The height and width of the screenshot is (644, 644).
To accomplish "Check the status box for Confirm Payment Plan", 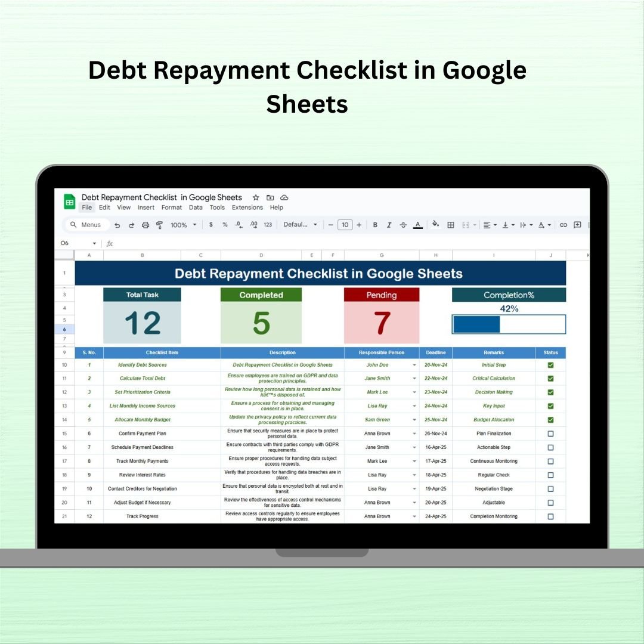I will (551, 434).
